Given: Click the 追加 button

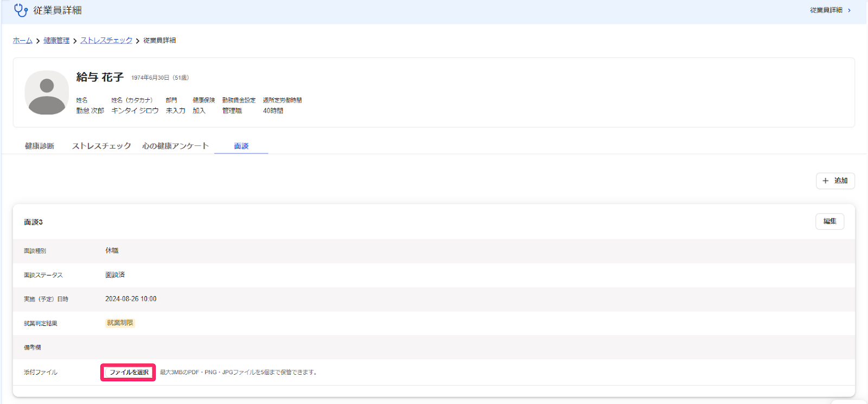Looking at the screenshot, I should click(x=835, y=181).
